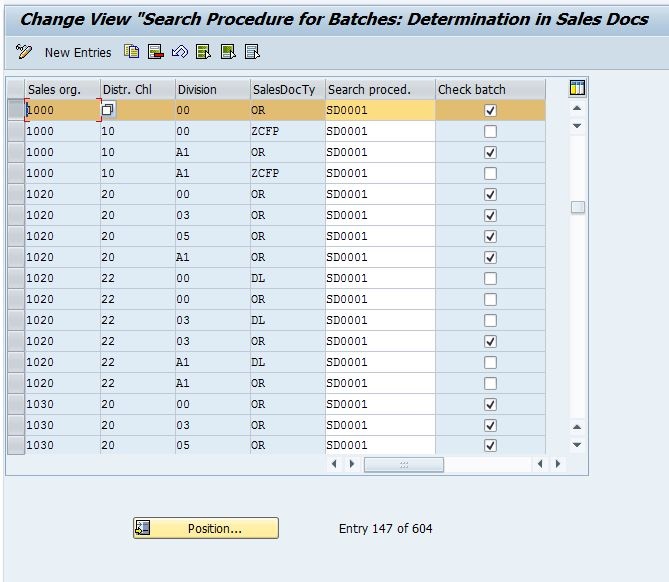
Task: Click the SalesDocTy cell ZCFP in 1000 10 A1 row
Action: pos(288,173)
